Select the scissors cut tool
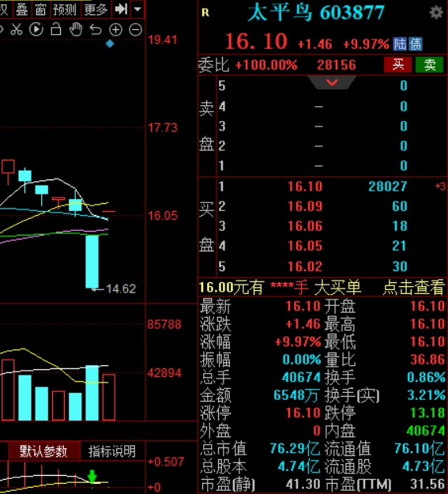The image size is (448, 494). tap(17, 29)
